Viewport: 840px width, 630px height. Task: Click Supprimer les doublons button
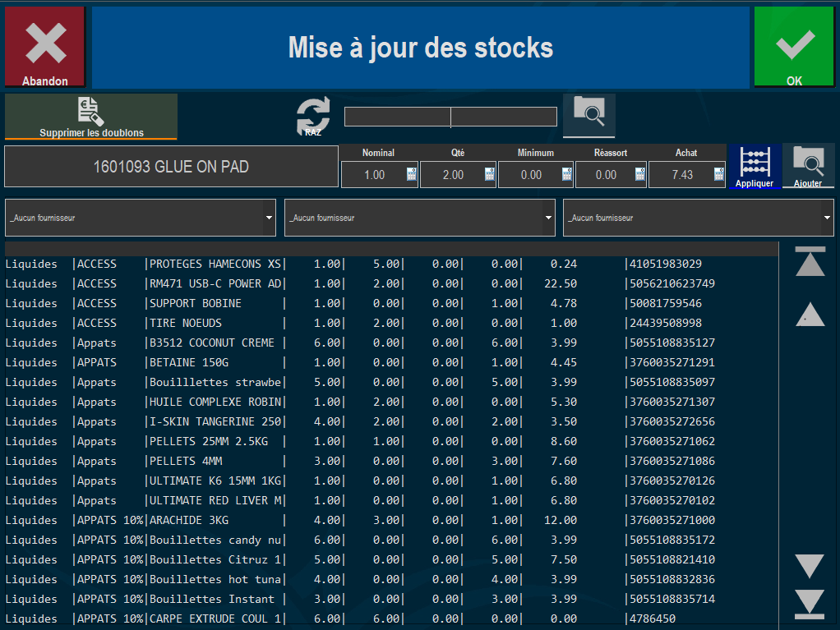pyautogui.click(x=91, y=117)
